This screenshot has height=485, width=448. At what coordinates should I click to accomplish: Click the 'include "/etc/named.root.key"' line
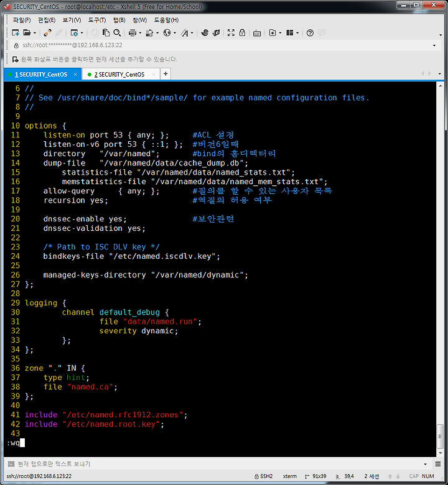click(x=95, y=424)
